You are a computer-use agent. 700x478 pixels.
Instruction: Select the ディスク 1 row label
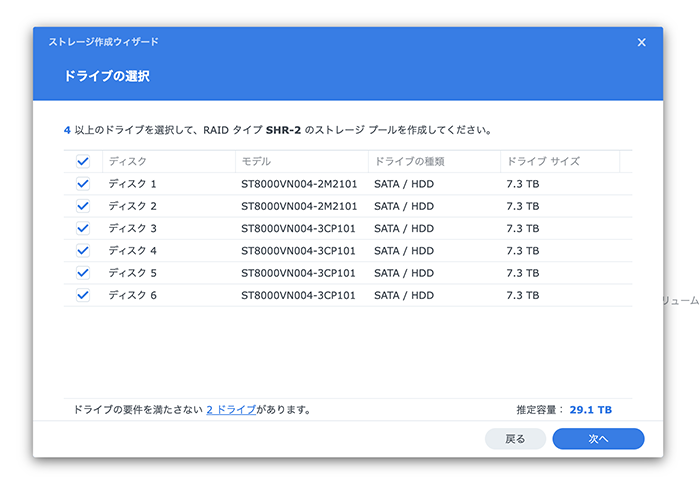point(133,184)
